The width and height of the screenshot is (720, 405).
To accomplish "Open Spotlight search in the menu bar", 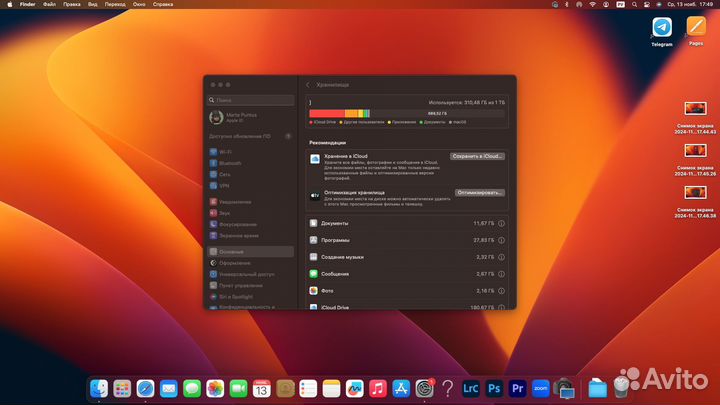I will pyautogui.click(x=634, y=4).
